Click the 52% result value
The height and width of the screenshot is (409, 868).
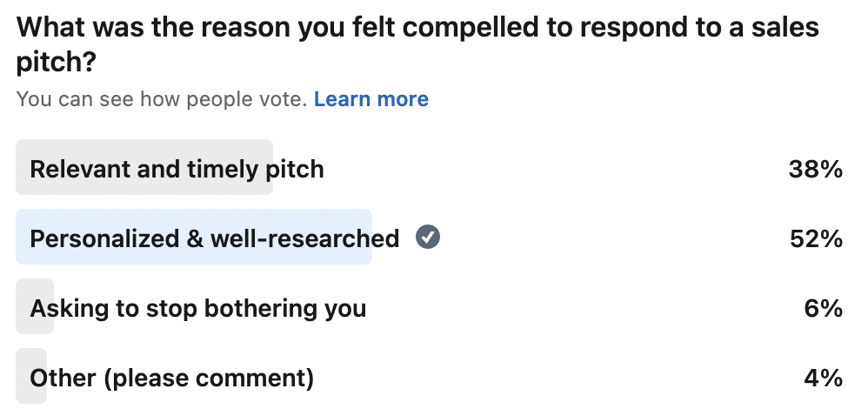(816, 238)
